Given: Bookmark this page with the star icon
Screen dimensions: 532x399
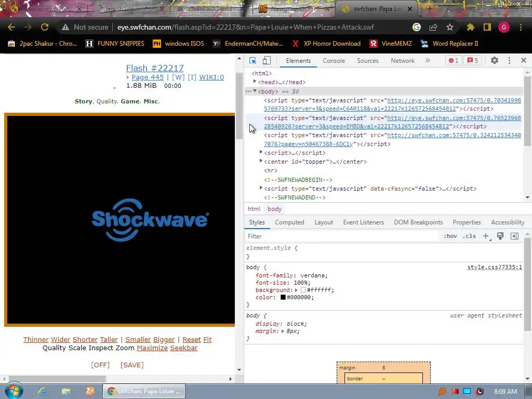Looking at the screenshot, I should point(450,27).
